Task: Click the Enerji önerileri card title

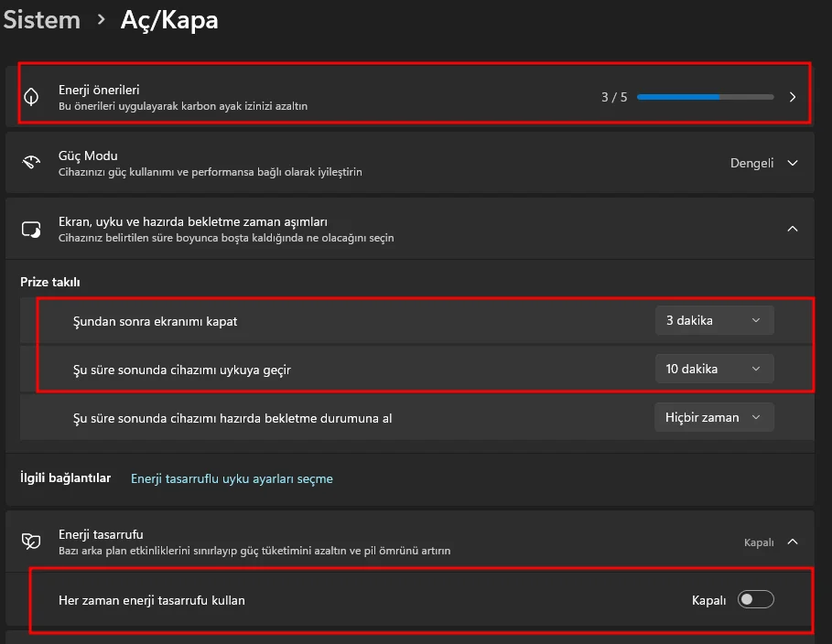Action: [x=99, y=90]
